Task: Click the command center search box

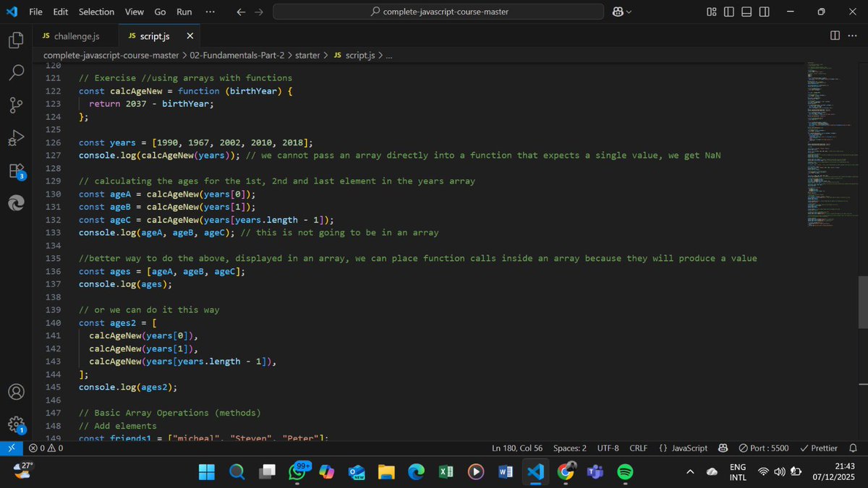Action: 438,12
